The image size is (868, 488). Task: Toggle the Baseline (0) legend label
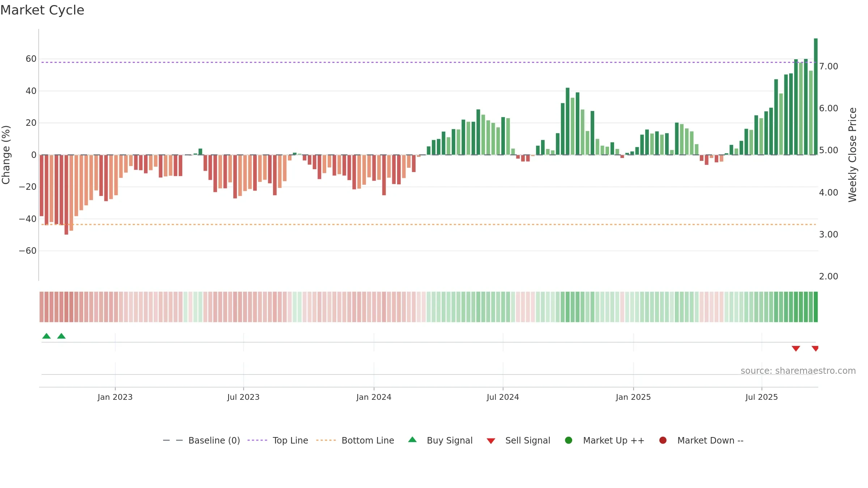pyautogui.click(x=214, y=440)
